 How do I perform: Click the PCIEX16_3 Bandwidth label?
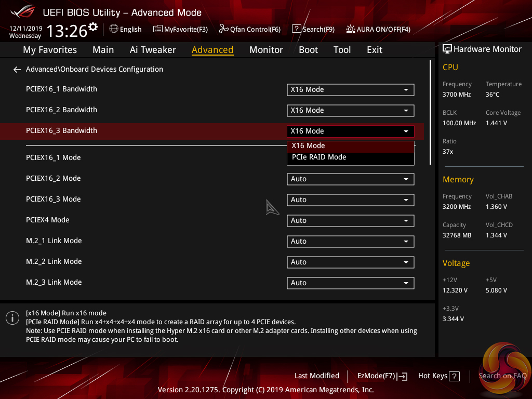point(61,130)
